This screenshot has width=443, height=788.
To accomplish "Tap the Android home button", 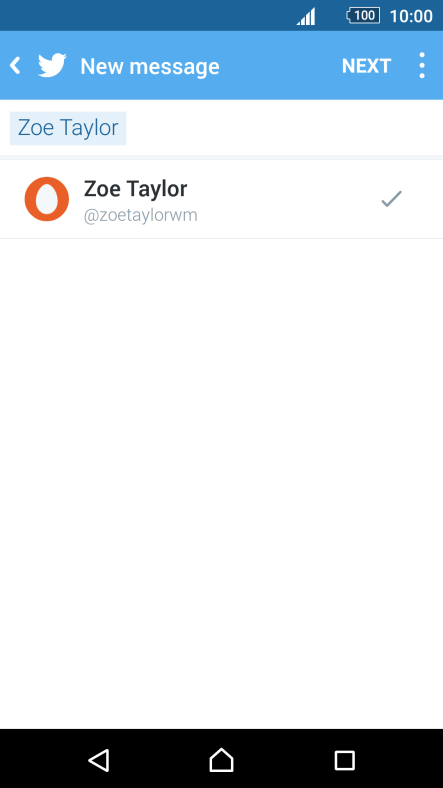I will pyautogui.click(x=222, y=760).
